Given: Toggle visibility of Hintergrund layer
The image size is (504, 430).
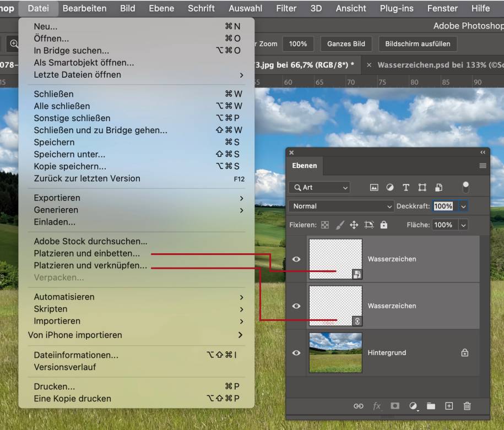Looking at the screenshot, I should pyautogui.click(x=296, y=353).
